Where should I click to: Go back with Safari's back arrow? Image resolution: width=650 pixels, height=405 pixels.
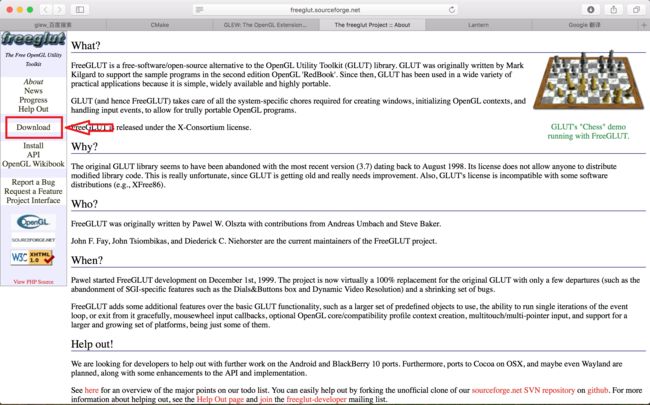point(46,10)
